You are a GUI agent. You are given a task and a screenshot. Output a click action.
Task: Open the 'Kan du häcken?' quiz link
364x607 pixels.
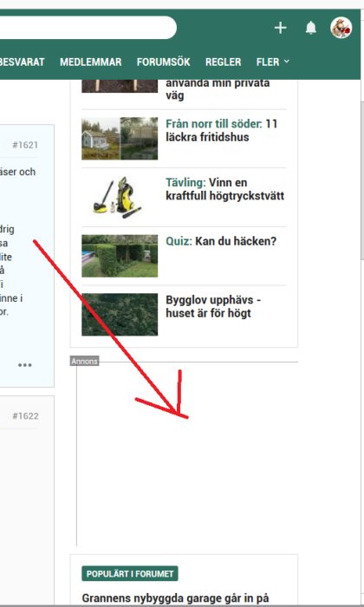(221, 241)
